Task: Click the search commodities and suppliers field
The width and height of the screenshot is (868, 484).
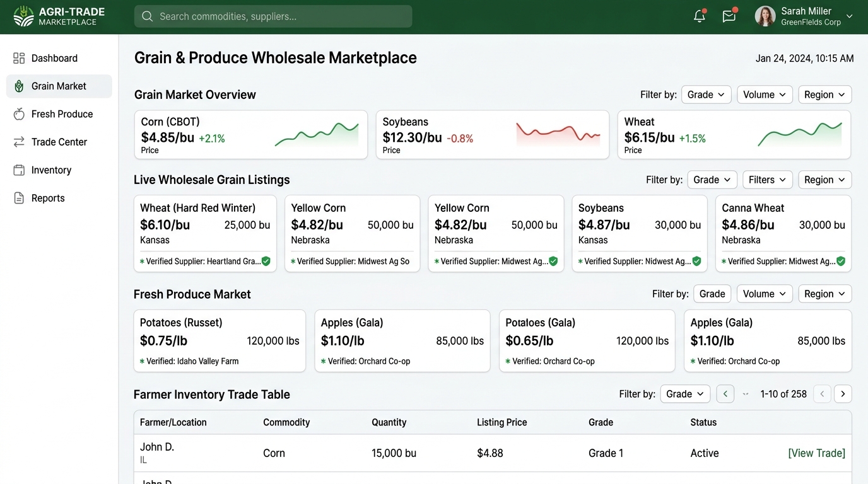Action: (x=273, y=16)
